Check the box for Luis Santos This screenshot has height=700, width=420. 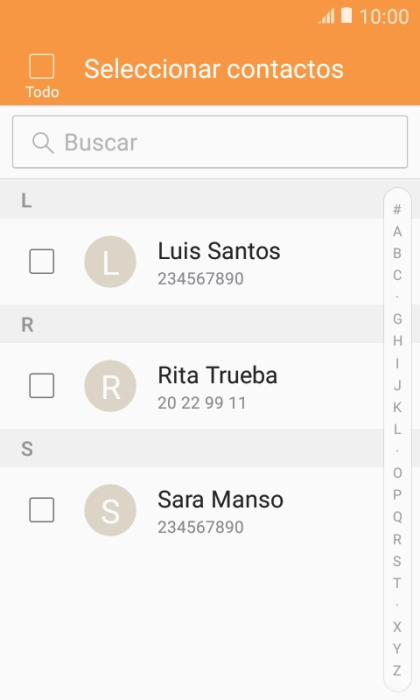point(42,261)
